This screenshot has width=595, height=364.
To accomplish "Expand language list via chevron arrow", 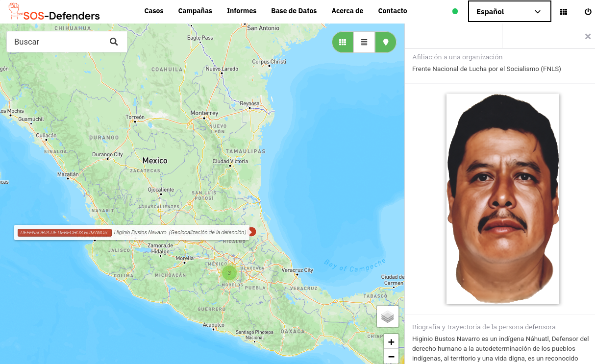I will point(538,12).
